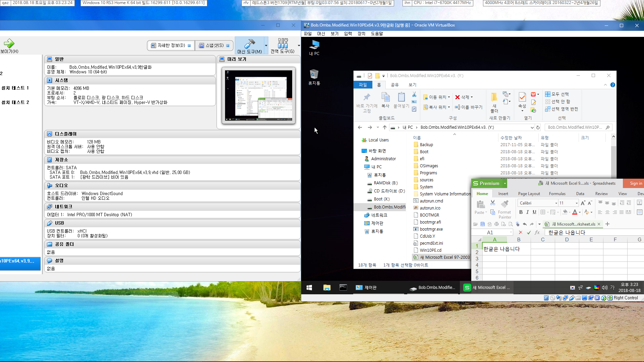The height and width of the screenshot is (362, 644).
Task: Click the Windows Start button in VM
Action: click(x=309, y=288)
